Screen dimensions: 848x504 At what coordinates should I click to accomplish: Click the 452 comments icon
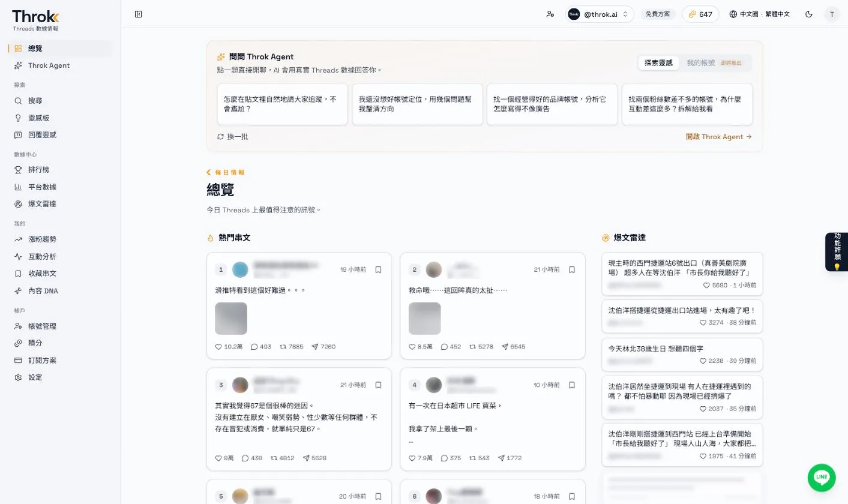click(444, 347)
